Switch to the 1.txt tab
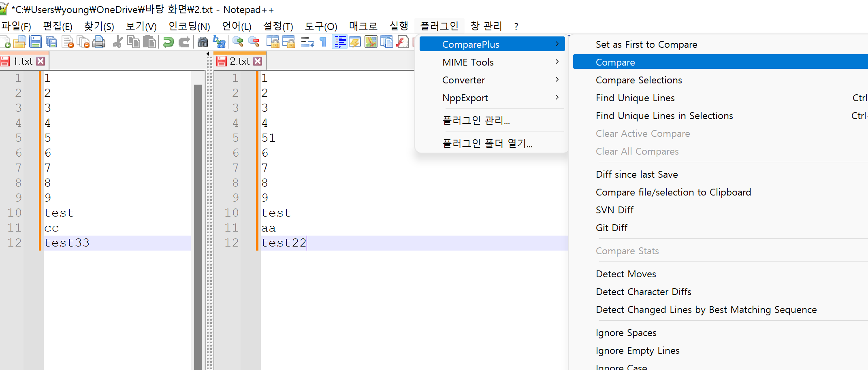 23,61
